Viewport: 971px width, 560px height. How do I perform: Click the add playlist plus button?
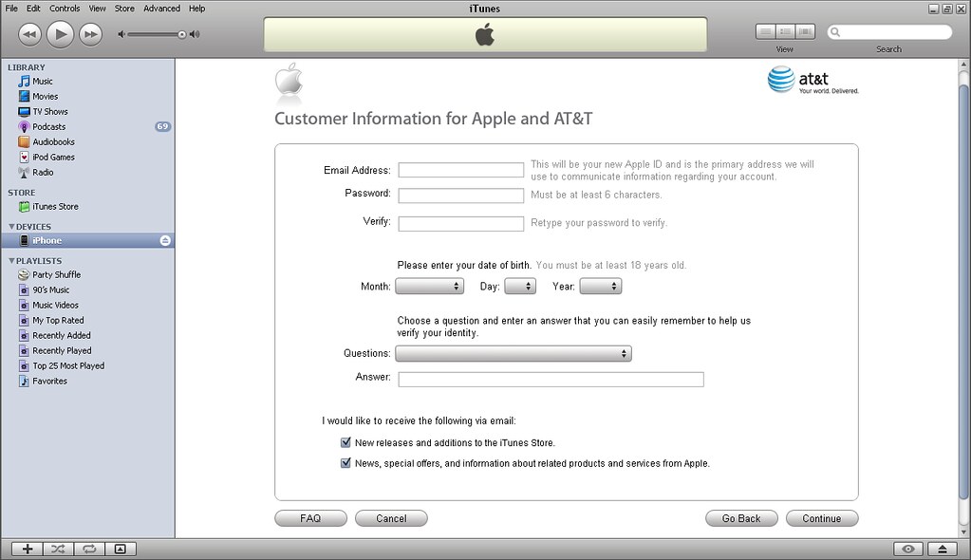click(28, 549)
